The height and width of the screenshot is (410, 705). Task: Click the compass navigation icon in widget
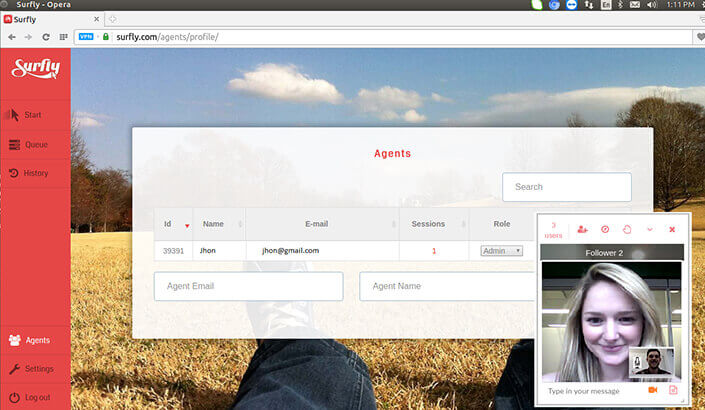605,229
